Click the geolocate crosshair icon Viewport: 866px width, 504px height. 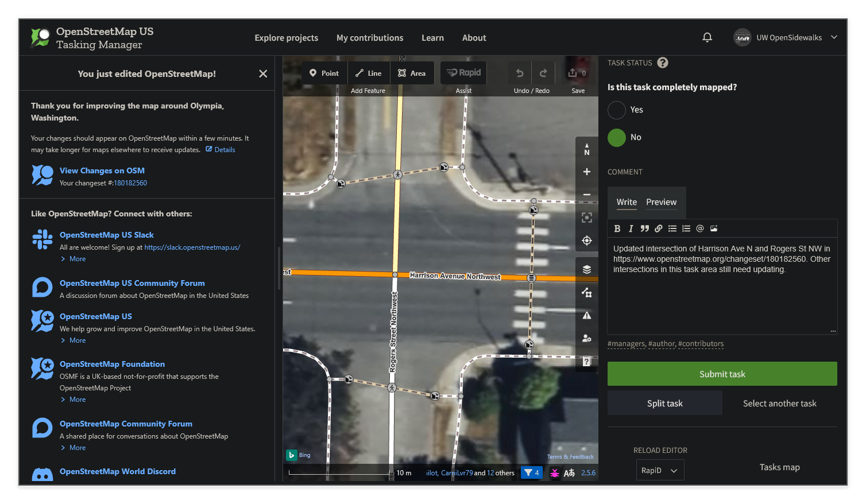(x=586, y=241)
